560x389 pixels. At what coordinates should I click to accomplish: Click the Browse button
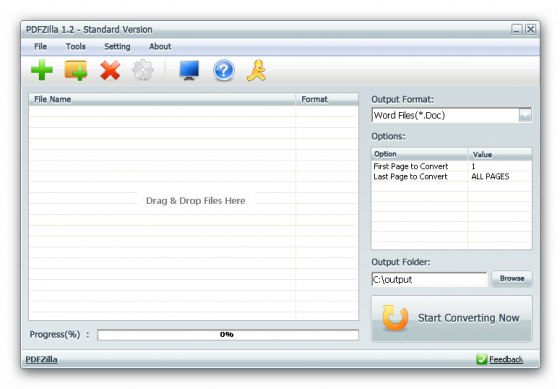point(512,279)
